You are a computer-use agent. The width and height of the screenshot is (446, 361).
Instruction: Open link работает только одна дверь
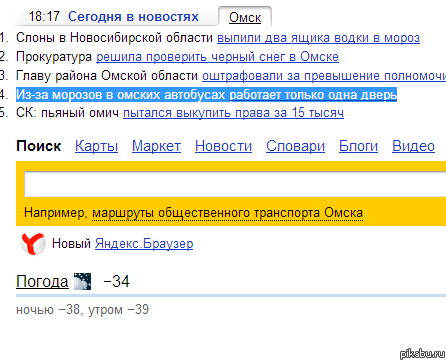click(313, 95)
